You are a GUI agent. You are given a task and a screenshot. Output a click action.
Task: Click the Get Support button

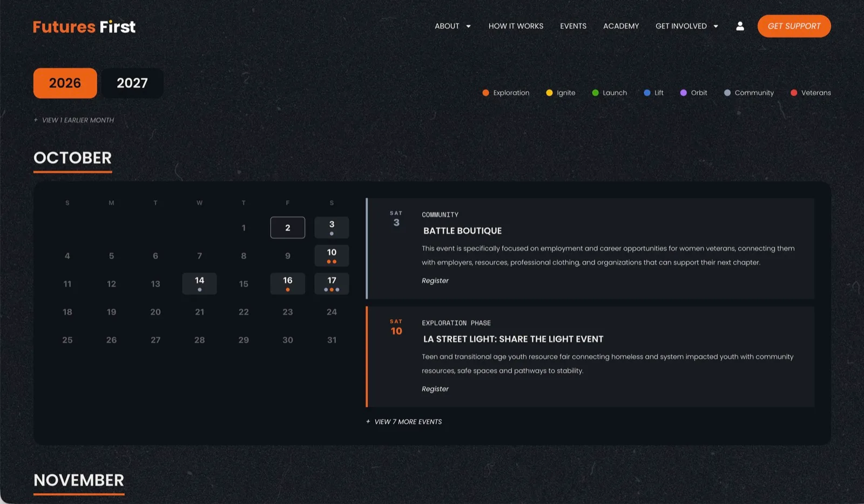point(794,26)
